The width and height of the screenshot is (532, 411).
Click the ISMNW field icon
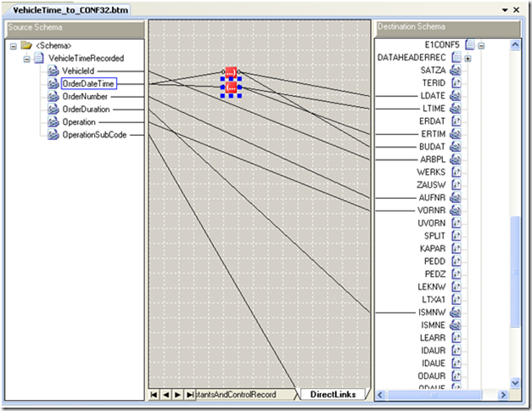pyautogui.click(x=454, y=312)
